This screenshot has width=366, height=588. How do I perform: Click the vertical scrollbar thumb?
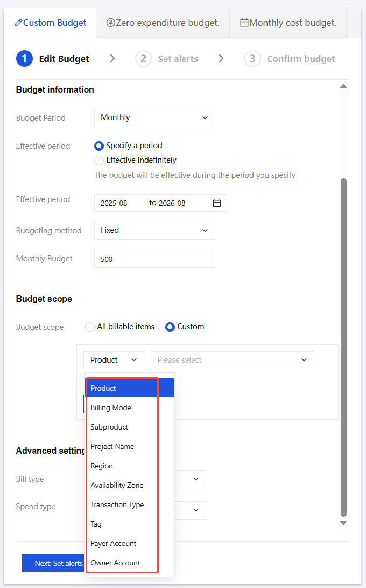pos(344,345)
